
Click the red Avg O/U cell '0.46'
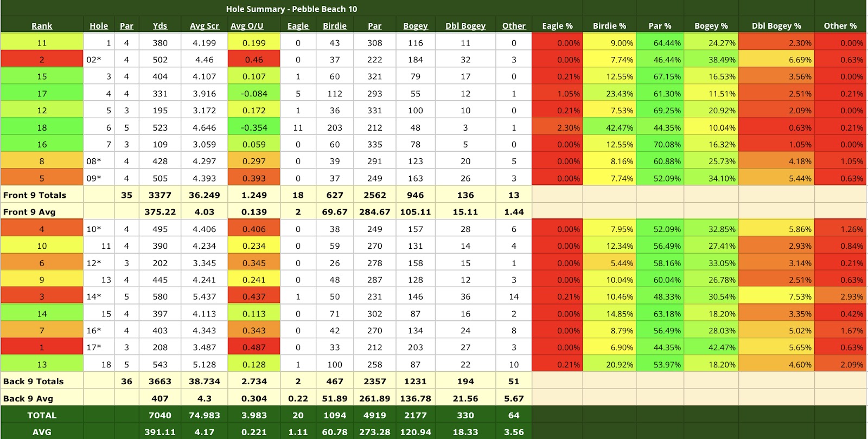click(254, 60)
